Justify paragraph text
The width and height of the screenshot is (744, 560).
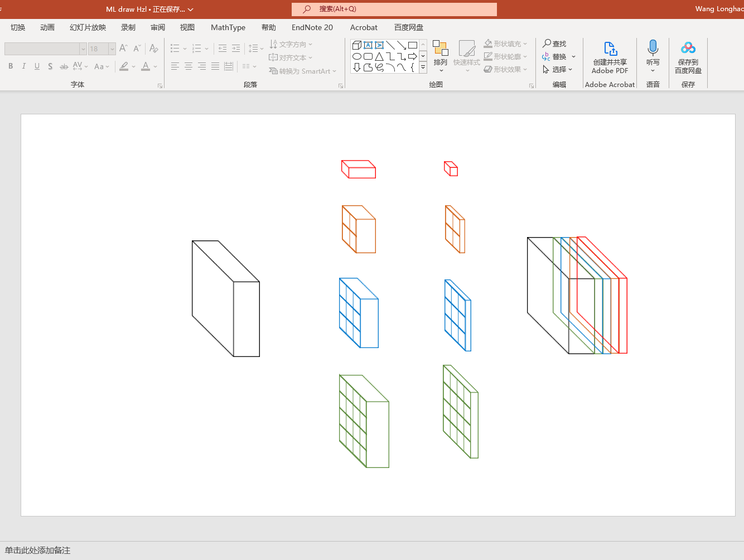tap(215, 66)
